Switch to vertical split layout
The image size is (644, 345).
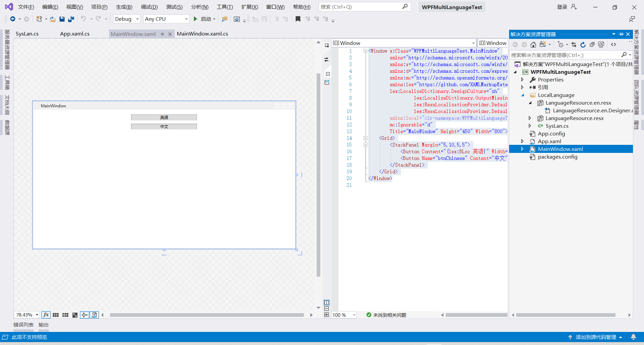click(x=327, y=302)
